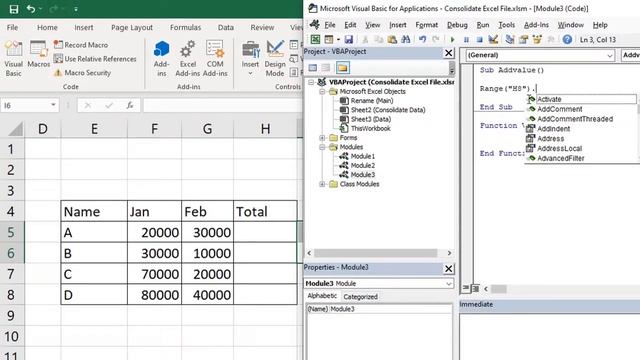This screenshot has width=640, height=360.
Task: Switch to the Formulas ribbon tab
Action: point(185,27)
